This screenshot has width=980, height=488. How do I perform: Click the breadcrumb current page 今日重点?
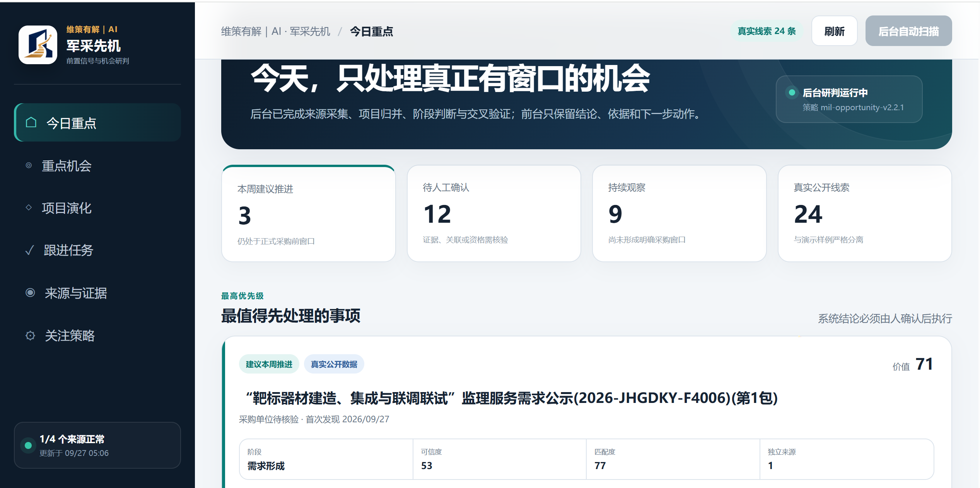tap(371, 31)
